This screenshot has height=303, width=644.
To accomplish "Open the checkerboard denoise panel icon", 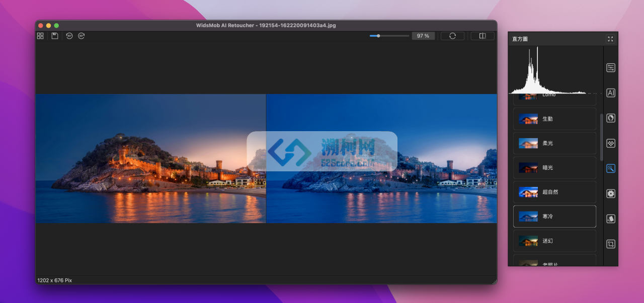I will pyautogui.click(x=611, y=143).
